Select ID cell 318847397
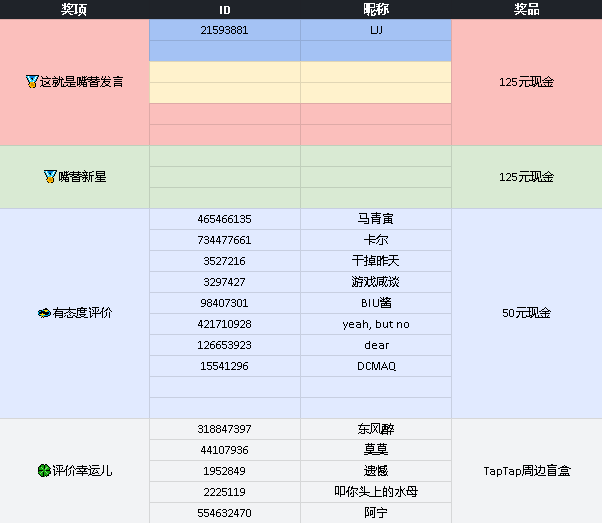602x523 pixels. click(225, 429)
